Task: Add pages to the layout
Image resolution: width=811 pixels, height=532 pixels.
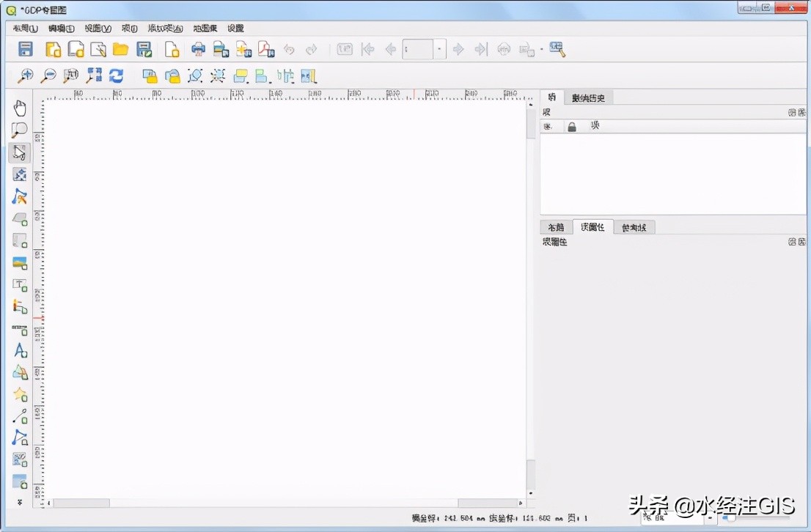Action: pos(172,49)
